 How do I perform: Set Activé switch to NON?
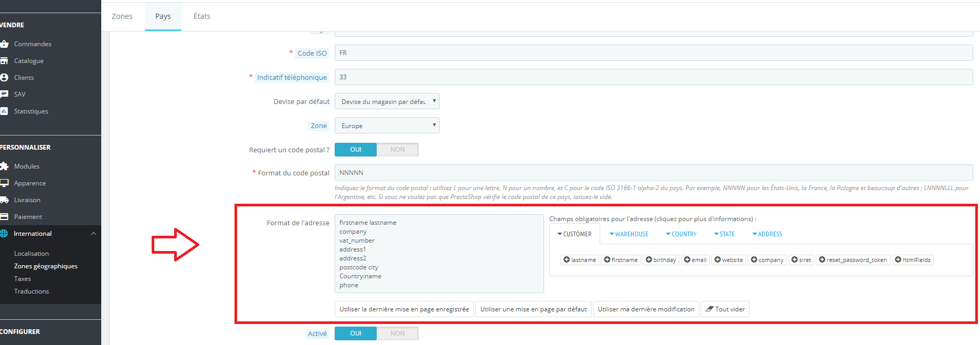[398, 333]
